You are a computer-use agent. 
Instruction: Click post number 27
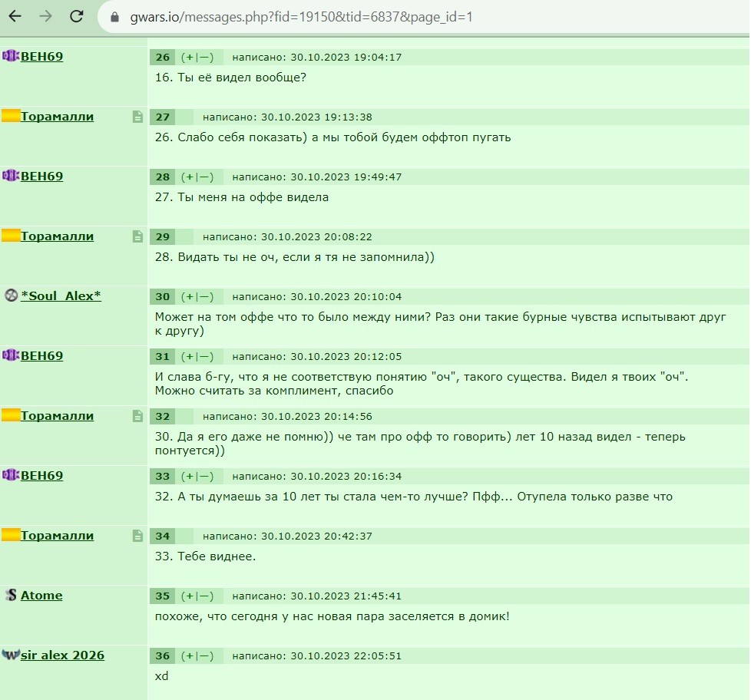point(162,117)
